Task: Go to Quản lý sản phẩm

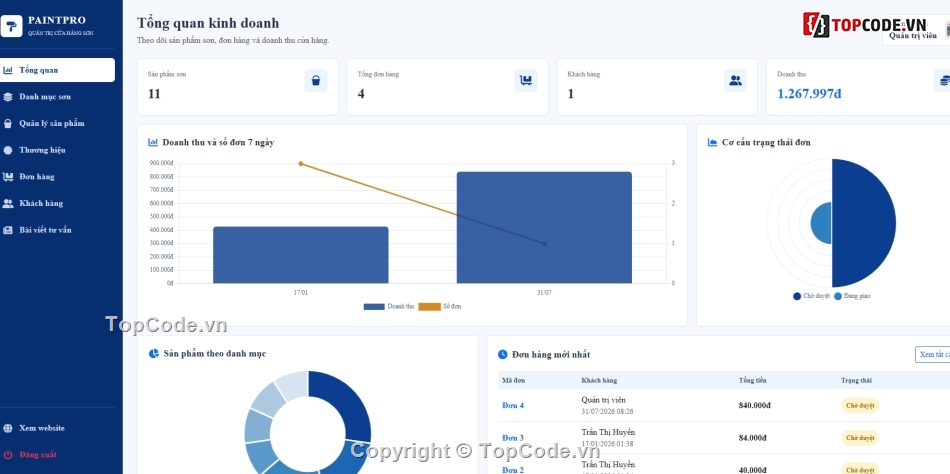Action: tap(58, 124)
